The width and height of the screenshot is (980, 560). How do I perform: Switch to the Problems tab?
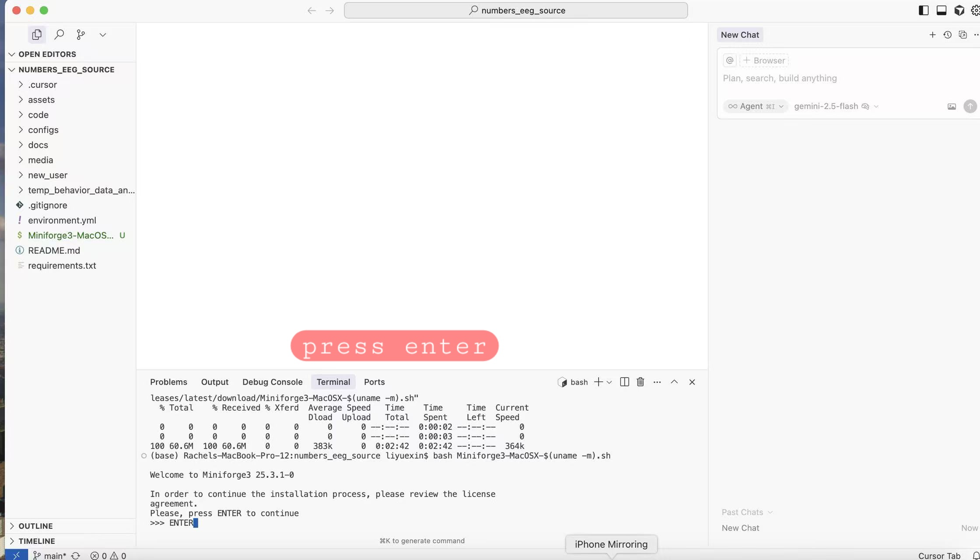coord(168,382)
